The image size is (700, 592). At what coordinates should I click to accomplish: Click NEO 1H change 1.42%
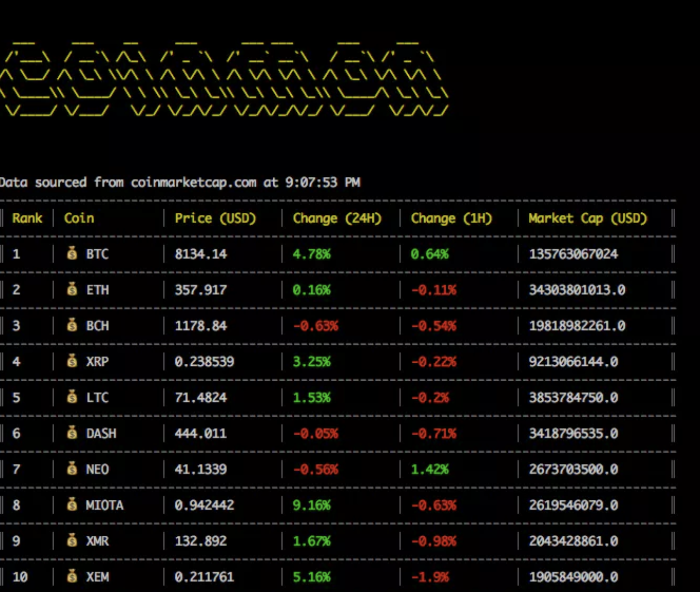coord(429,469)
